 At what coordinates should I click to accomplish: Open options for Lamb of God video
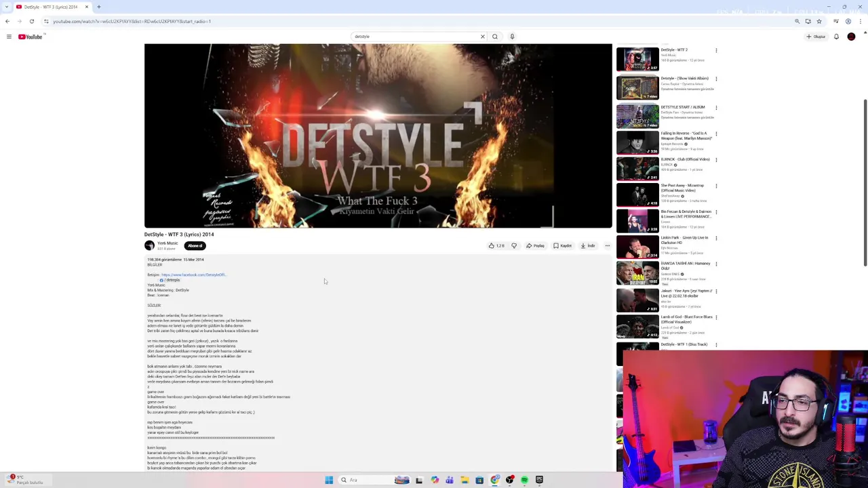716,317
